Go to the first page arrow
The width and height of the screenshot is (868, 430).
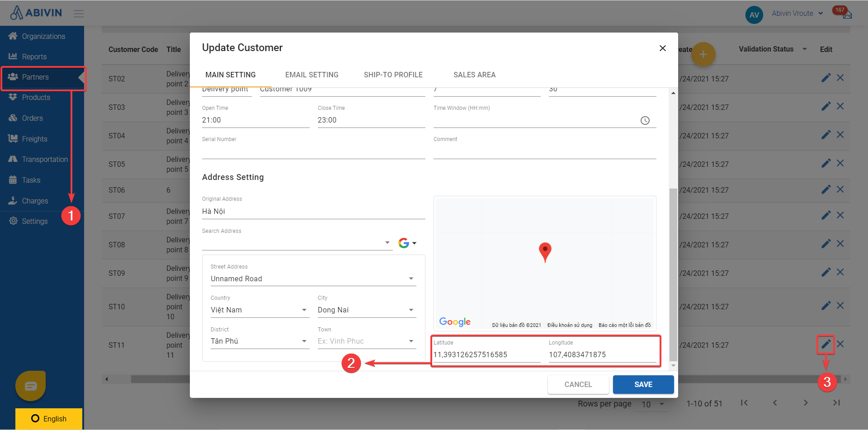pyautogui.click(x=744, y=402)
